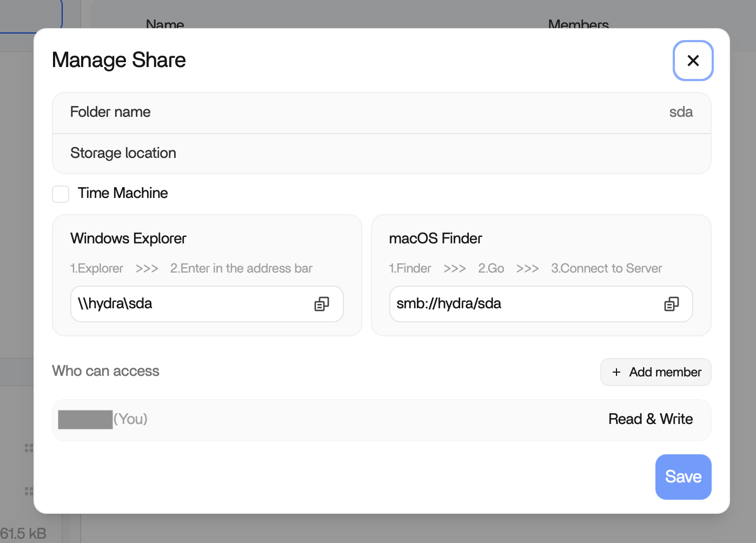Click the Name column header behind dialog

coord(165,24)
